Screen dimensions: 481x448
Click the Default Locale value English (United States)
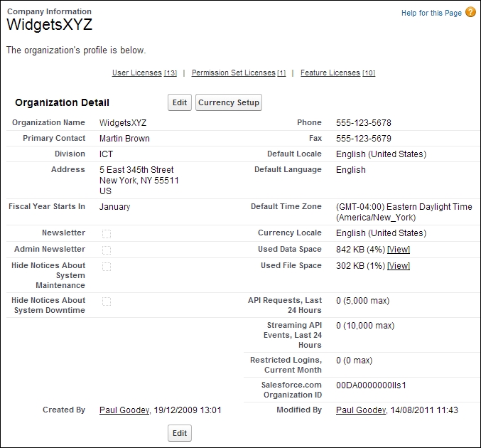382,154
